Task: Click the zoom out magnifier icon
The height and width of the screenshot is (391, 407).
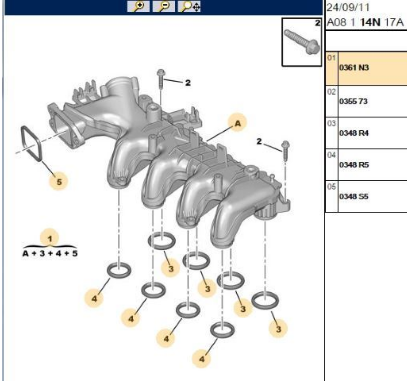Action: 163,6
